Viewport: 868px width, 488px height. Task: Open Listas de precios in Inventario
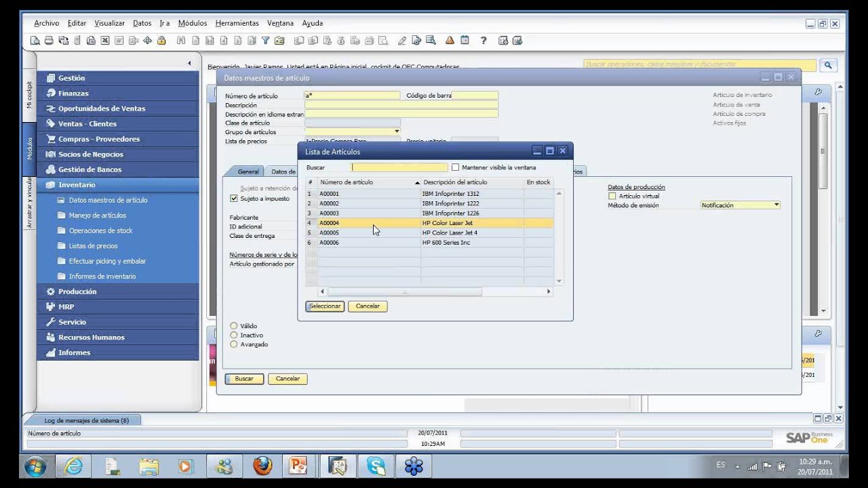93,246
